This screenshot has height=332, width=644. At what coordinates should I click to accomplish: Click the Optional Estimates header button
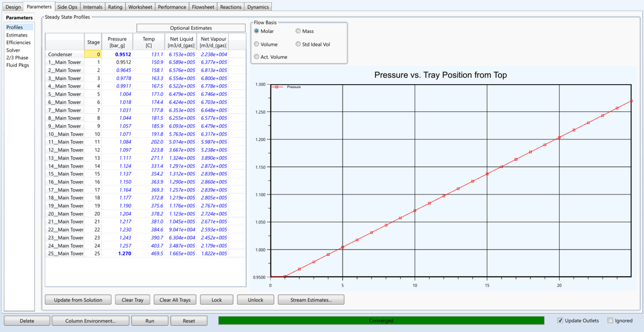(190, 28)
